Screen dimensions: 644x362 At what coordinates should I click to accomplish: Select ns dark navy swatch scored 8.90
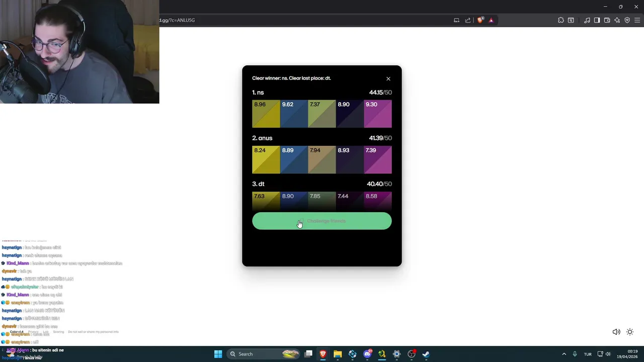point(350,114)
